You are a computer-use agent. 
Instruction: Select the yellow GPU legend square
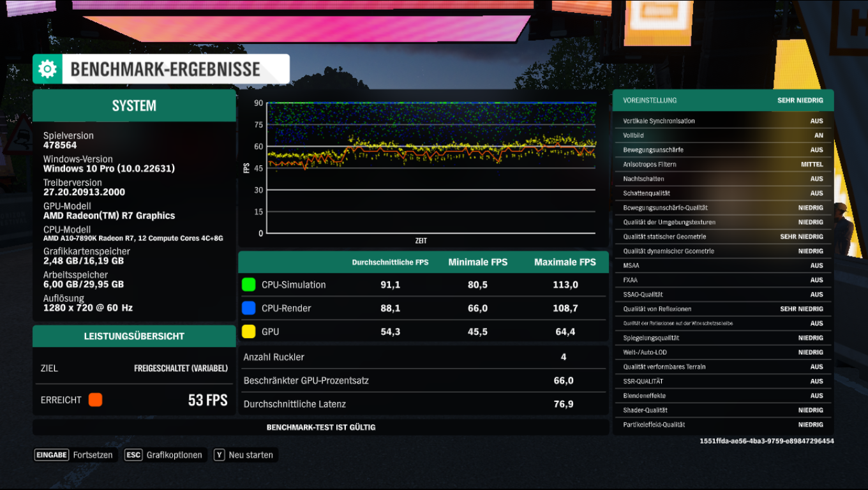coord(248,331)
